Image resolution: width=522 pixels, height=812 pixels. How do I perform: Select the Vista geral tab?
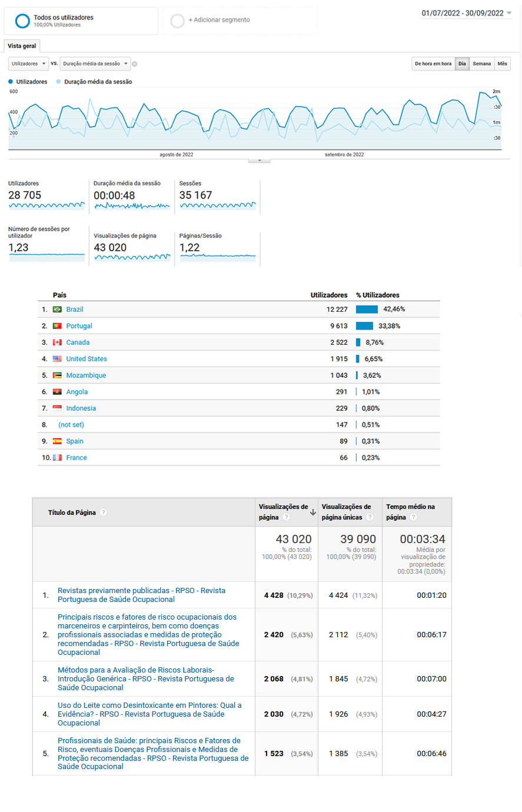pyautogui.click(x=22, y=46)
